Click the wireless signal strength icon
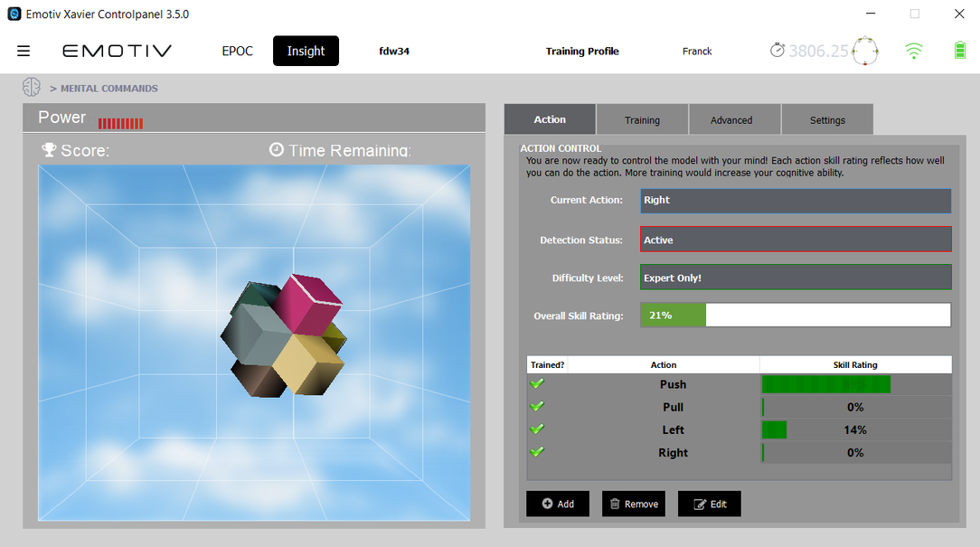This screenshot has height=547, width=980. [914, 51]
